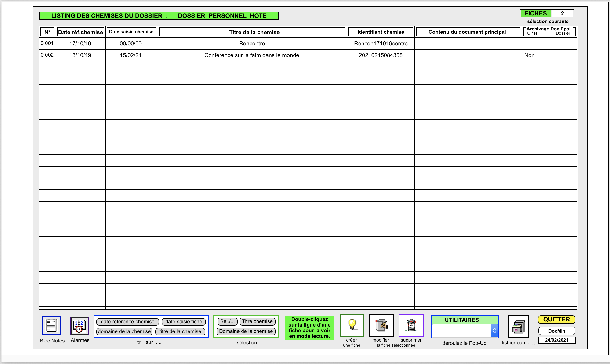This screenshot has width=610, height=364.
Task: Click the date 18/10/19 cell
Action: 80,55
